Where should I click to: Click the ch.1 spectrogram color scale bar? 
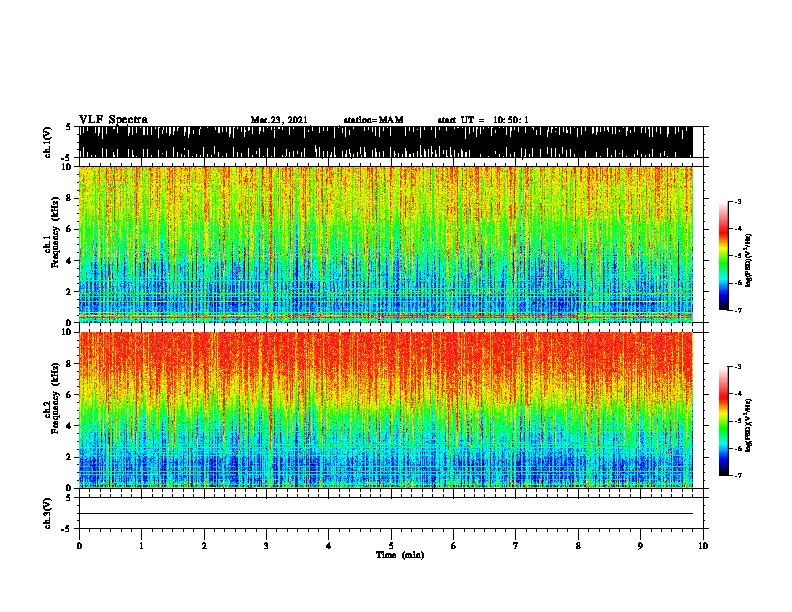click(x=724, y=256)
